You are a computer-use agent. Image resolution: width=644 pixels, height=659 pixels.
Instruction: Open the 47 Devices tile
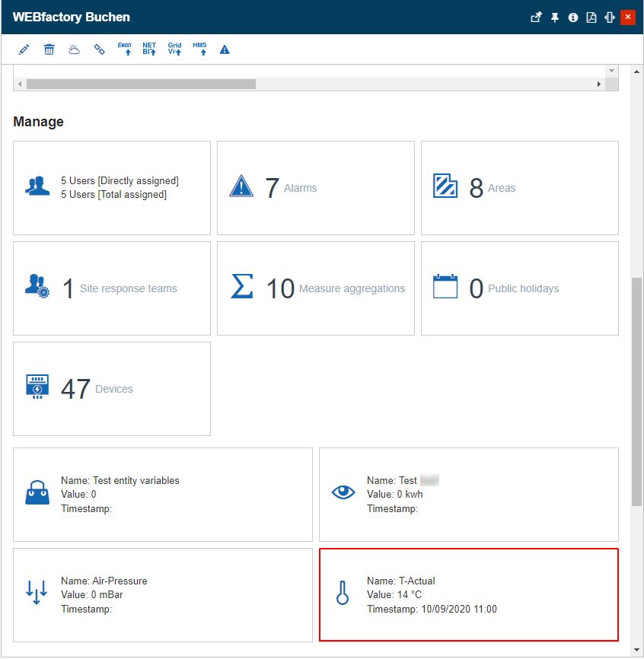point(111,389)
